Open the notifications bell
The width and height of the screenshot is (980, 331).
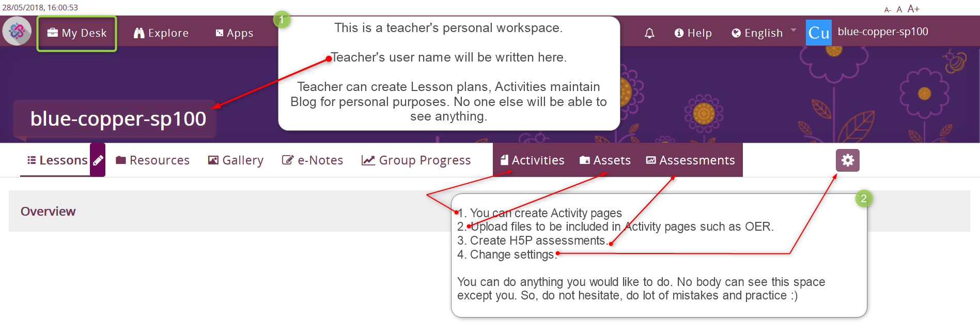pyautogui.click(x=649, y=33)
